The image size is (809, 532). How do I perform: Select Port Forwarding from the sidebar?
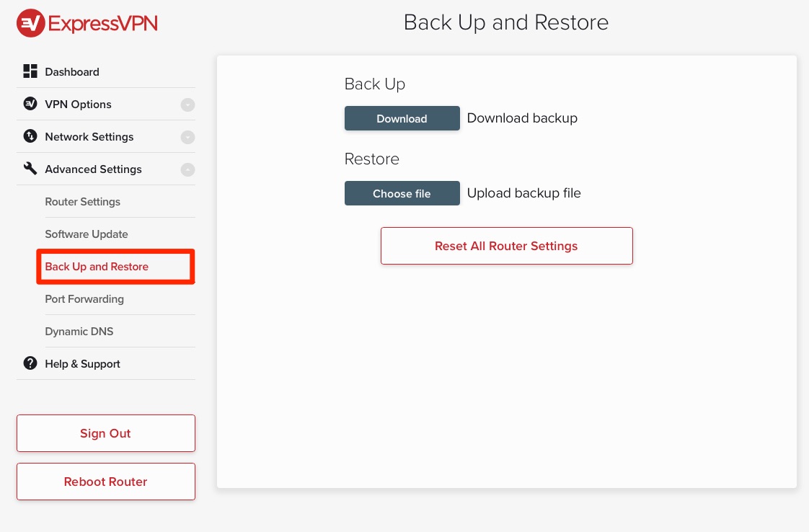[x=84, y=299]
